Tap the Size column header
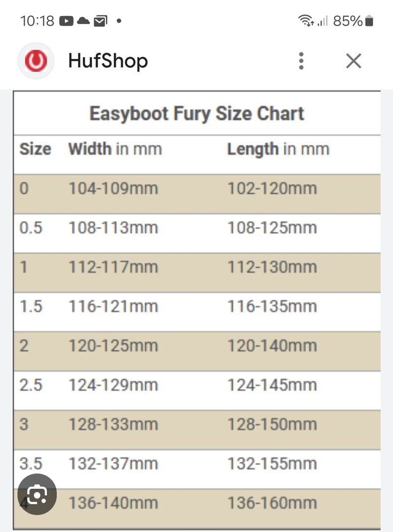The height and width of the screenshot is (532, 393). (35, 149)
